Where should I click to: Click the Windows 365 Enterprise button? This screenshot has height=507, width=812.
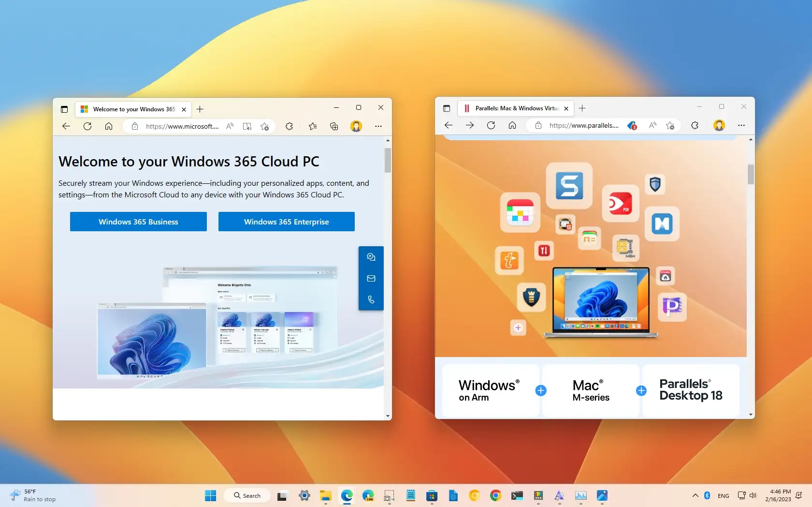(286, 222)
